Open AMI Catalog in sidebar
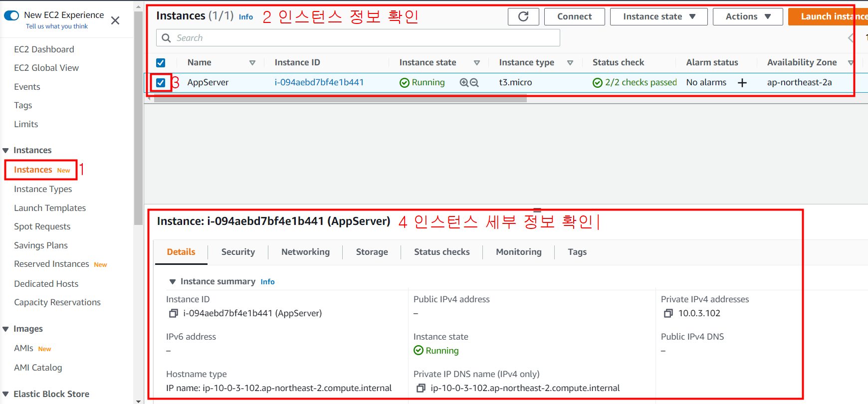Viewport: 868px width, 404px height. click(x=38, y=368)
